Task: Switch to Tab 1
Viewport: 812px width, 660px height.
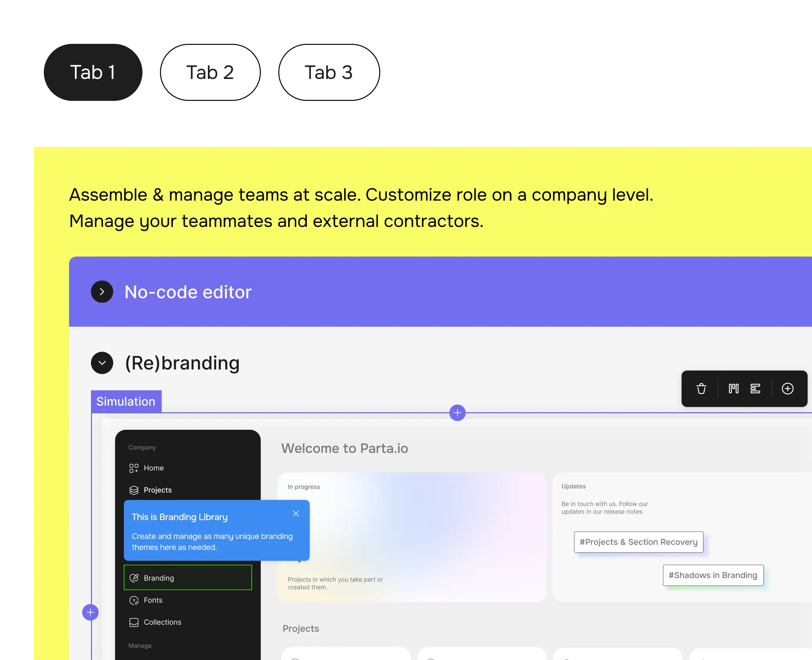Action: click(x=93, y=73)
